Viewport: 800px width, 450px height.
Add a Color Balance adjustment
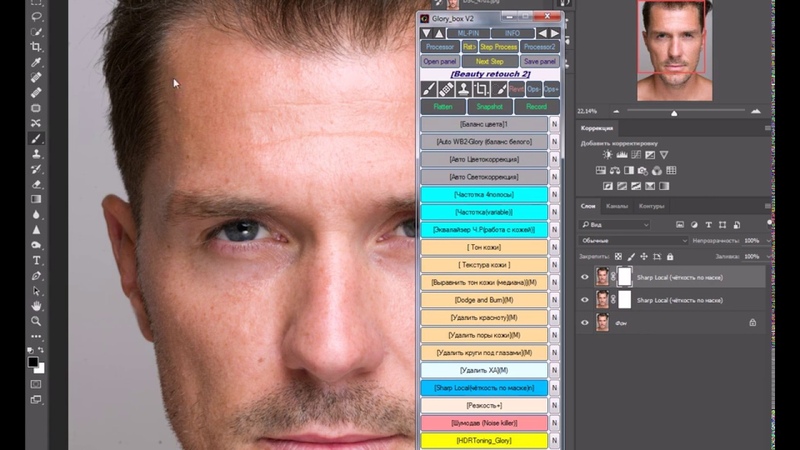[615, 170]
